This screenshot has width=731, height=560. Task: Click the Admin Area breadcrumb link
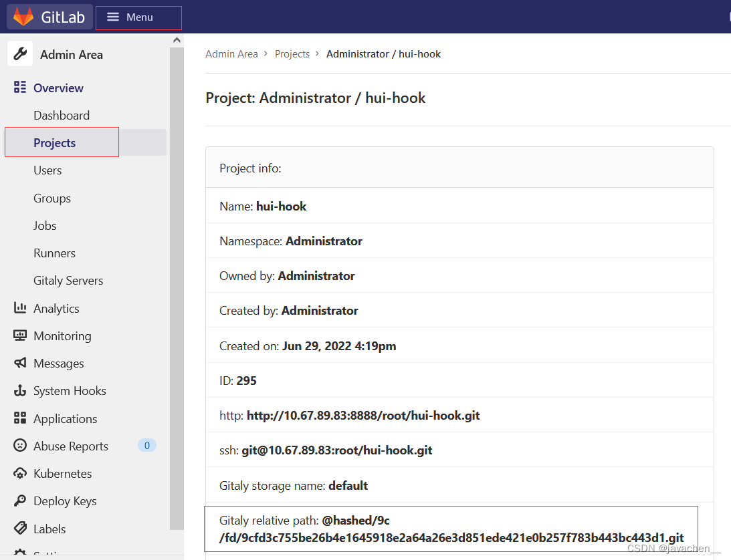[x=231, y=53]
